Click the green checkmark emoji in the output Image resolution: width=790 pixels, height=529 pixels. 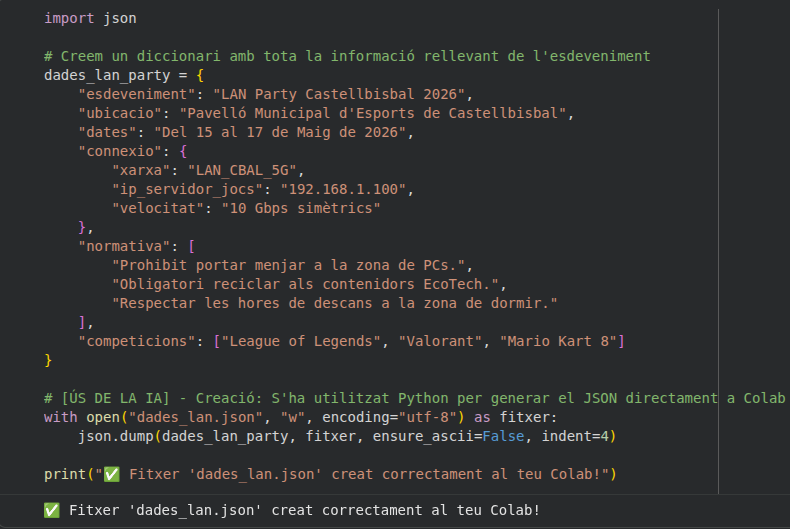(x=52, y=510)
